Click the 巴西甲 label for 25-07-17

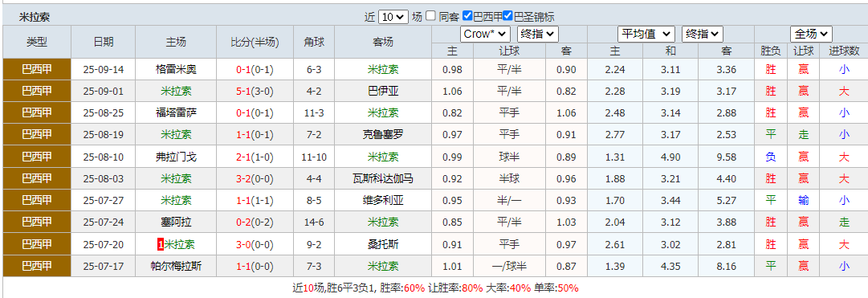(x=37, y=266)
